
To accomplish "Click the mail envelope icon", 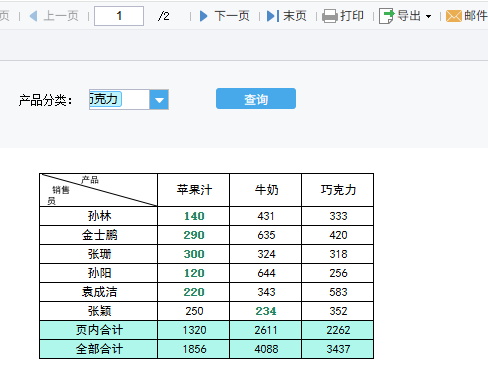I will (x=454, y=16).
